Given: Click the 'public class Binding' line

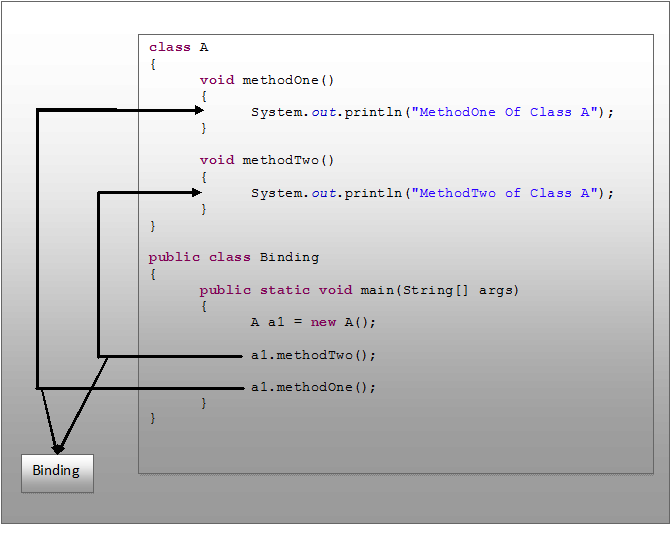Looking at the screenshot, I should tap(234, 257).
